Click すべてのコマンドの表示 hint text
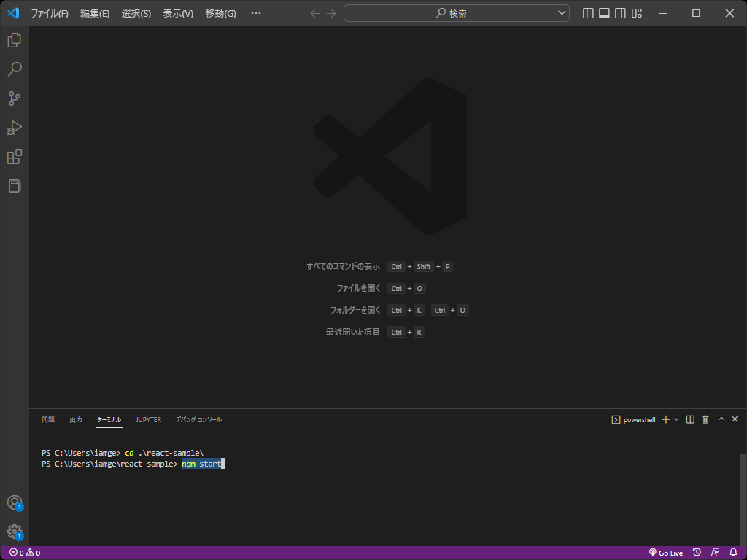 click(x=343, y=266)
